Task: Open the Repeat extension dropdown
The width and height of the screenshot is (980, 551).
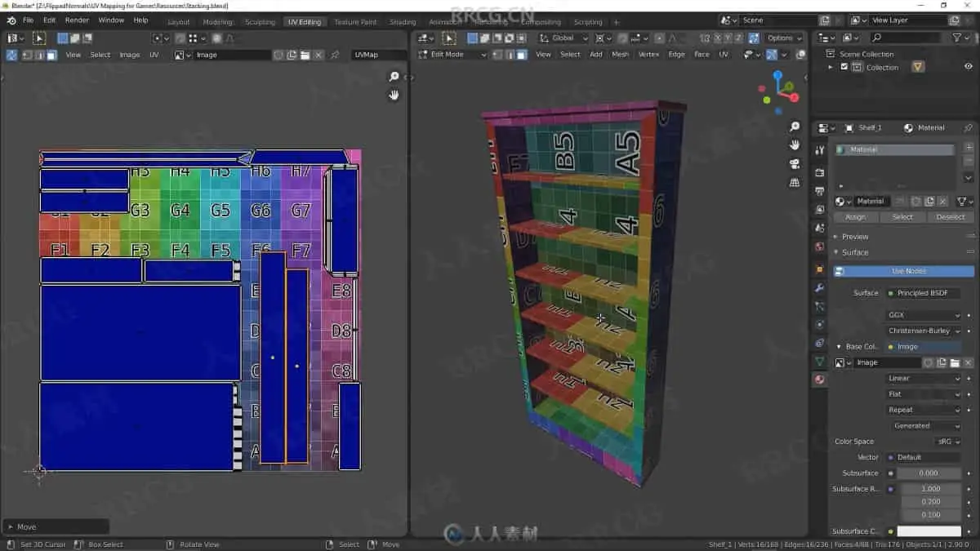Action: pyautogui.click(x=924, y=410)
